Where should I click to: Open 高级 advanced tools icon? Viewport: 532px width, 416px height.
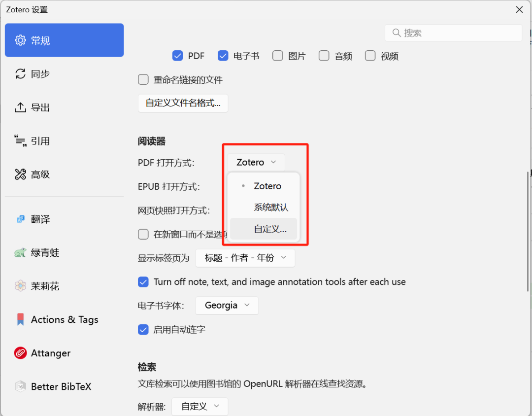point(20,174)
